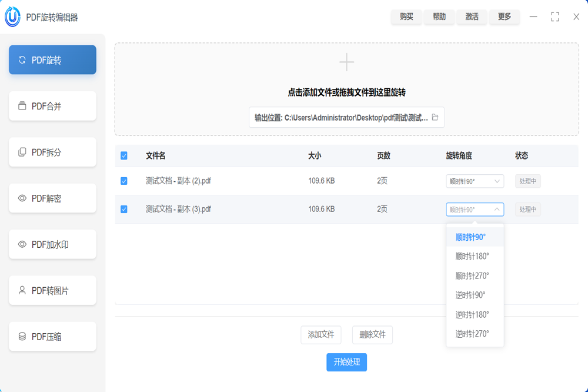
Task: Choose 逆时针90° option in the list
Action: tap(470, 295)
